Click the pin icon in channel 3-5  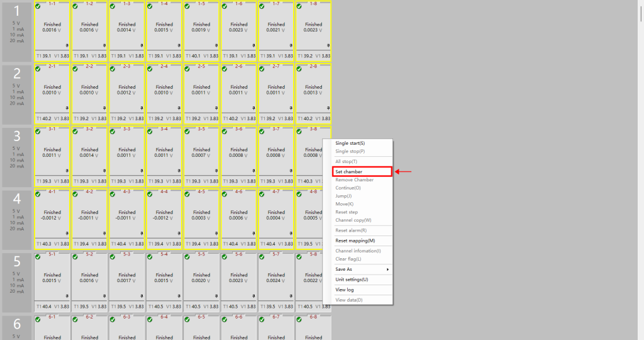(x=217, y=171)
